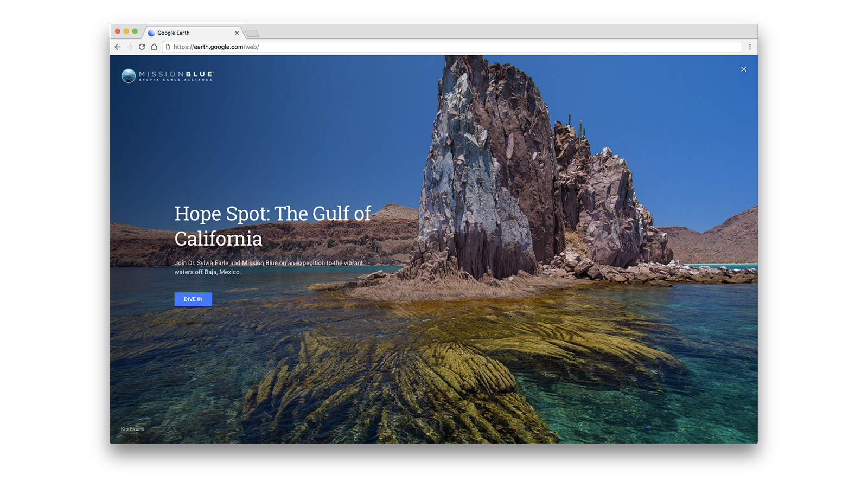Image resolution: width=868 pixels, height=488 pixels.
Task: Click the page info icon in address bar
Action: coord(168,47)
